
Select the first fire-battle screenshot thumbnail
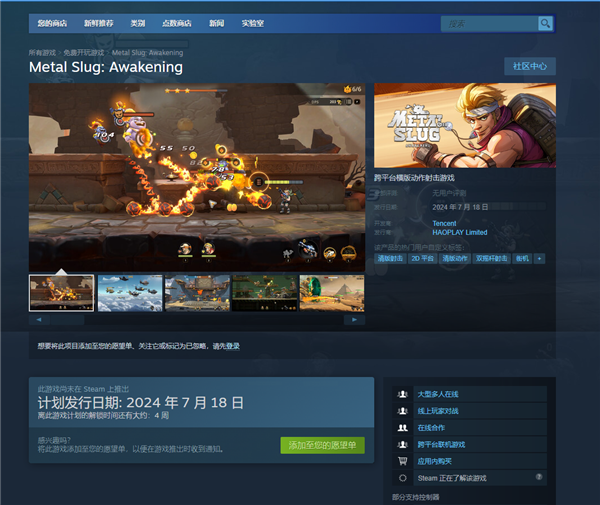coord(62,293)
